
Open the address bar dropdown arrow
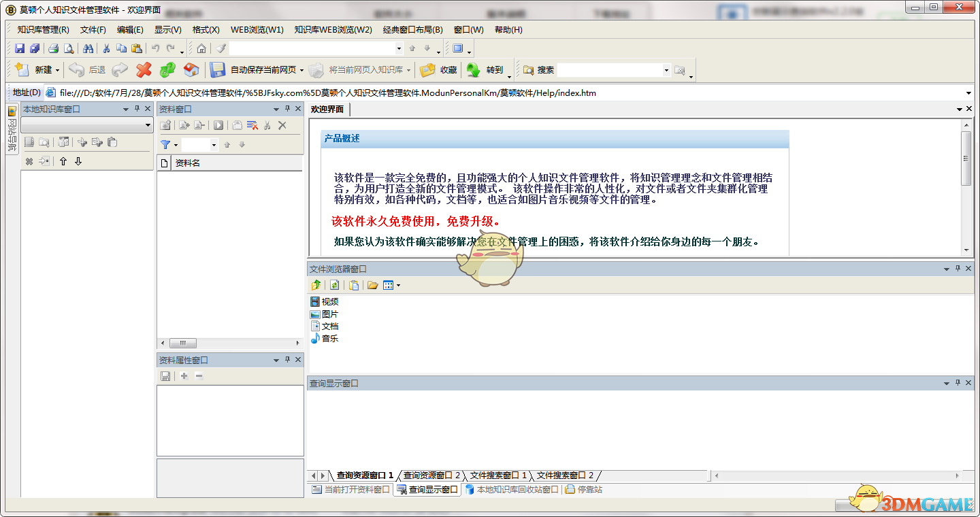(x=968, y=93)
